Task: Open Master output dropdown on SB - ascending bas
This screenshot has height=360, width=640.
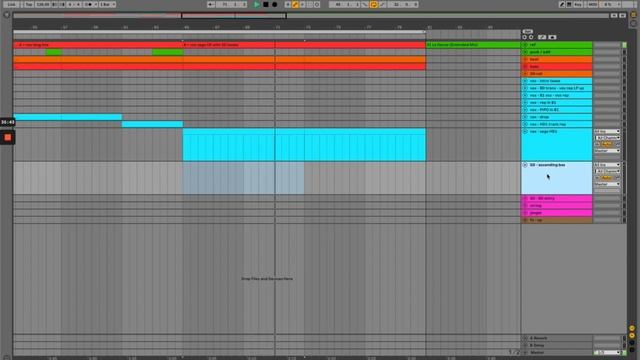Action: tap(607, 184)
